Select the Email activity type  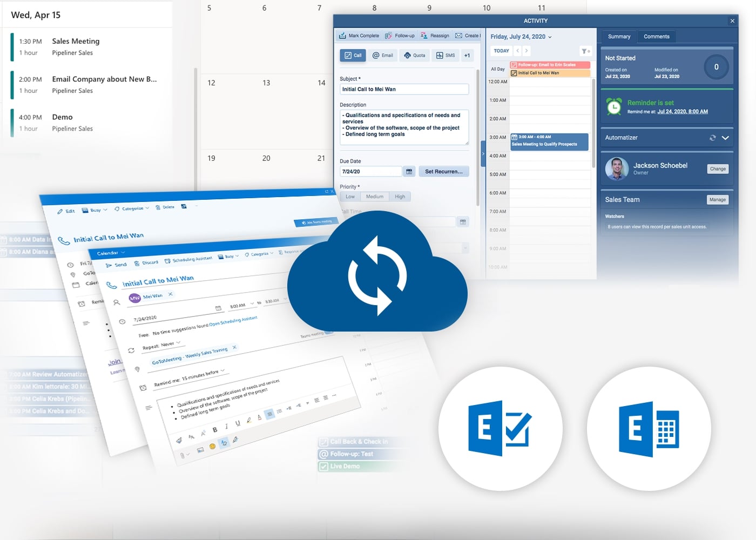coord(383,55)
